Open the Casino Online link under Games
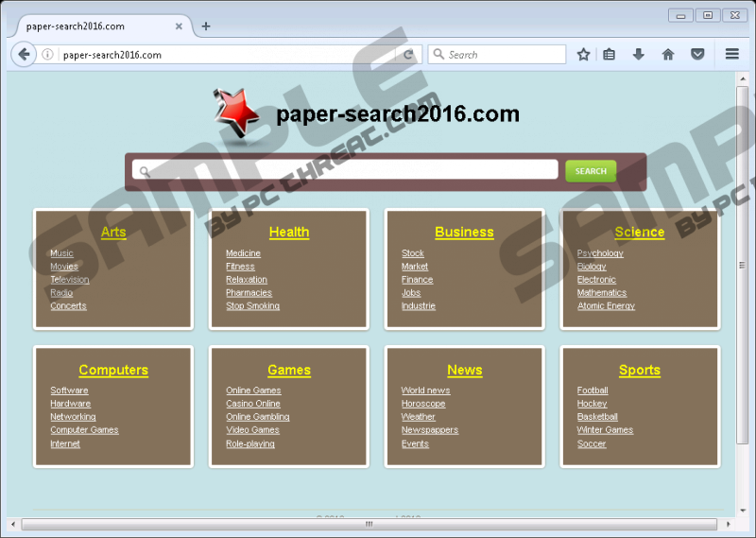 pos(252,404)
